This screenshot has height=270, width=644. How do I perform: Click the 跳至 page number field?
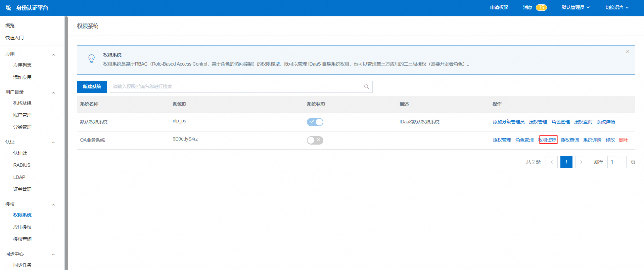pos(616,162)
